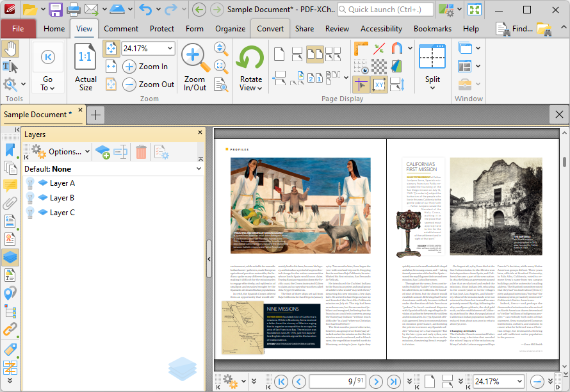Click the Layers pane sidebar icon
The height and width of the screenshot is (392, 570).
pos(10,257)
